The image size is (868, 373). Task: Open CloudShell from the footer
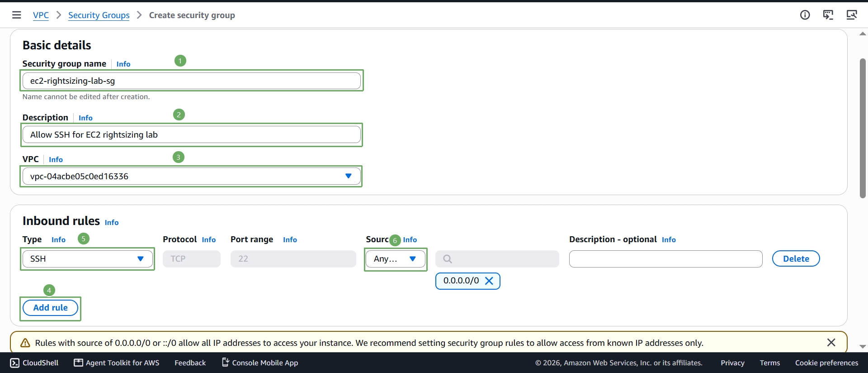34,363
